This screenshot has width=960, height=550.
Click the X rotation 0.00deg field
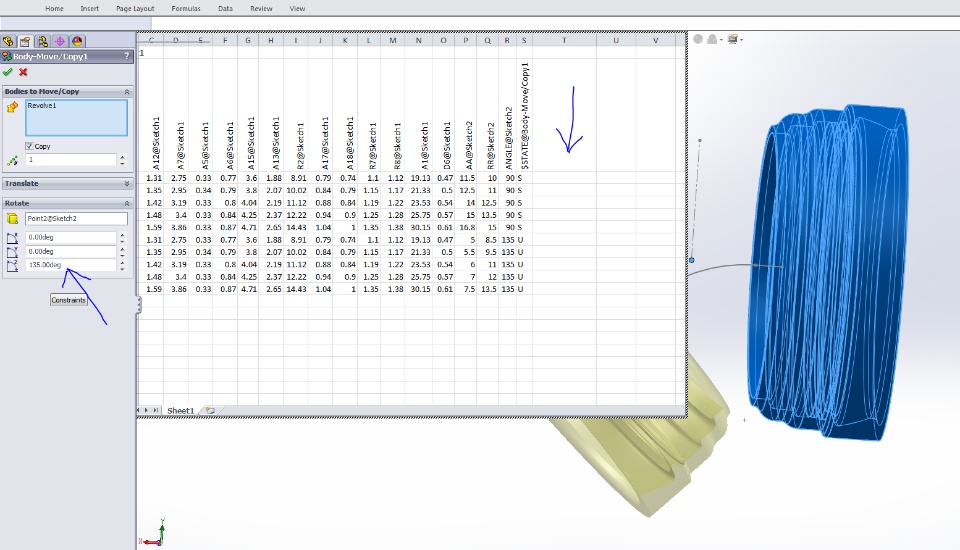point(71,238)
